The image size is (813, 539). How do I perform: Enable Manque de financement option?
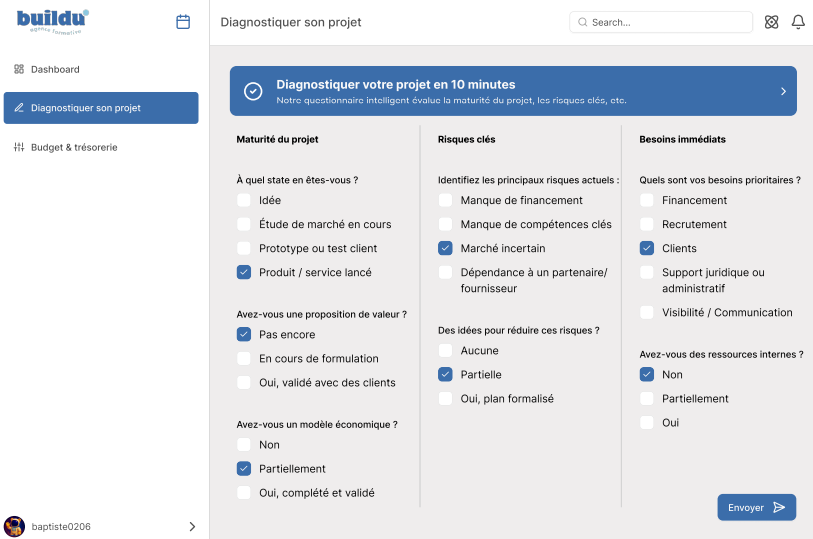tap(445, 200)
